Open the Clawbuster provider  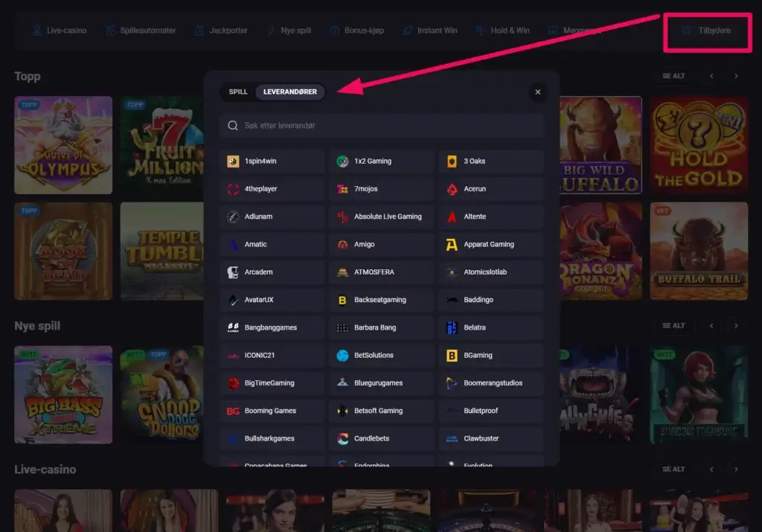491,438
